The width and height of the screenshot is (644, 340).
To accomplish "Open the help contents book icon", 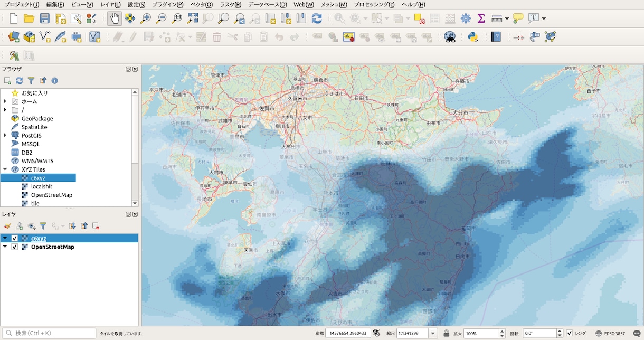I will 496,37.
